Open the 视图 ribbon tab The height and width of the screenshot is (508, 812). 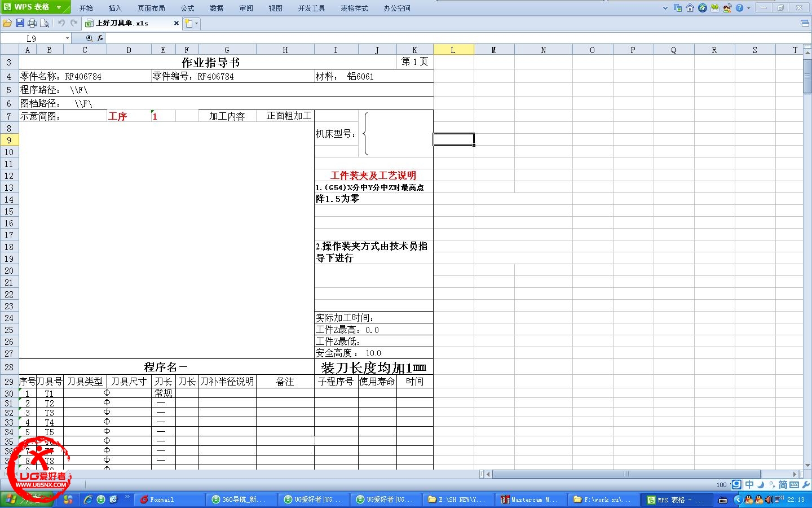275,8
